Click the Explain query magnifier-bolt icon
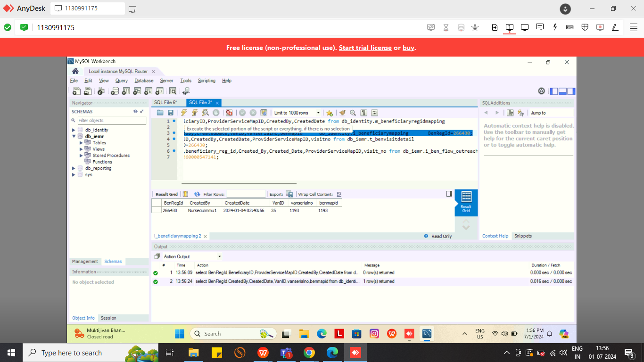Screen dimensions: 644x362 pyautogui.click(x=205, y=113)
